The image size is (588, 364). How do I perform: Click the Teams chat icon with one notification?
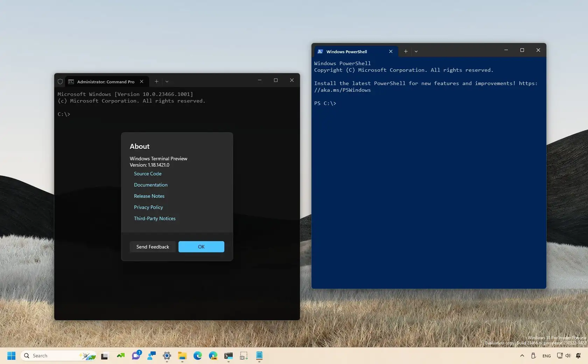point(136,356)
